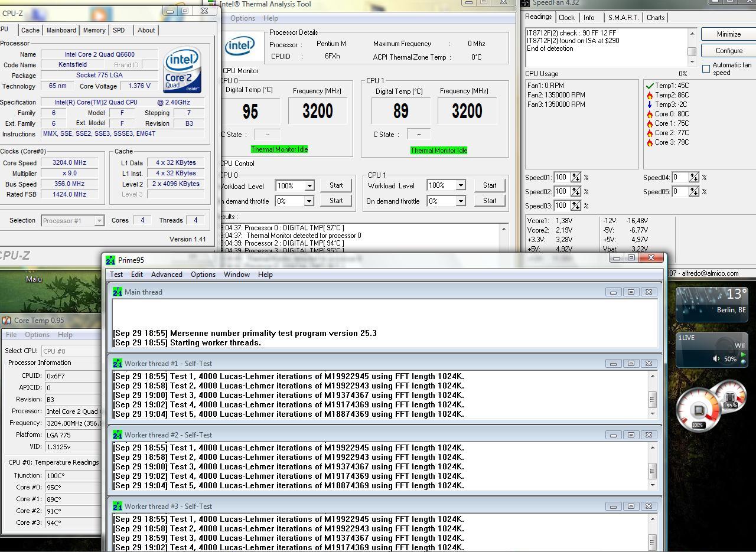The image size is (756, 552).
Task: Click the Worker thread #1 log scrollbar
Action: pyautogui.click(x=652, y=395)
